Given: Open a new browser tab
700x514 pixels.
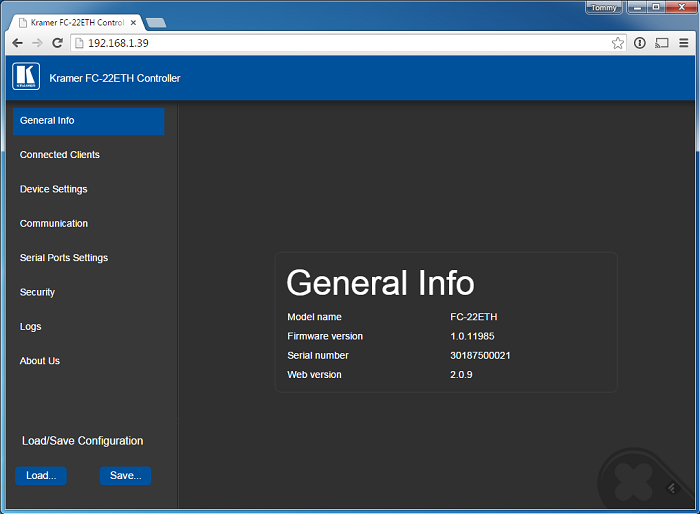Looking at the screenshot, I should [156, 22].
